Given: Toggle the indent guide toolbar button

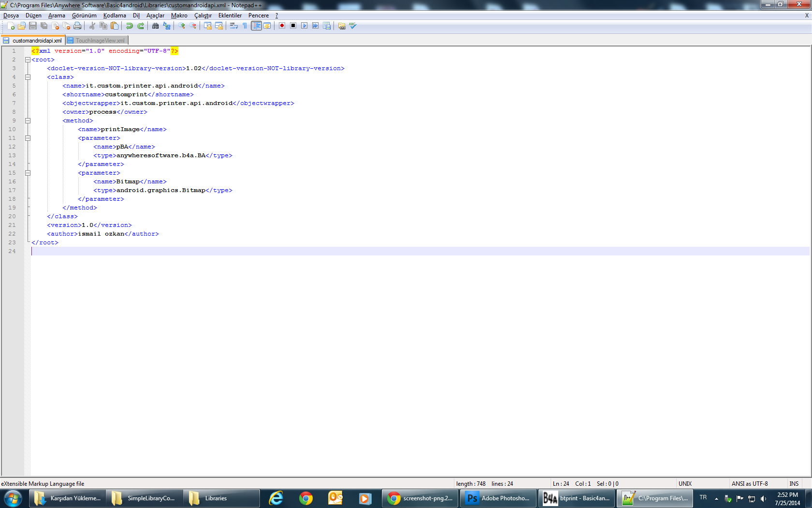Looking at the screenshot, I should click(256, 26).
